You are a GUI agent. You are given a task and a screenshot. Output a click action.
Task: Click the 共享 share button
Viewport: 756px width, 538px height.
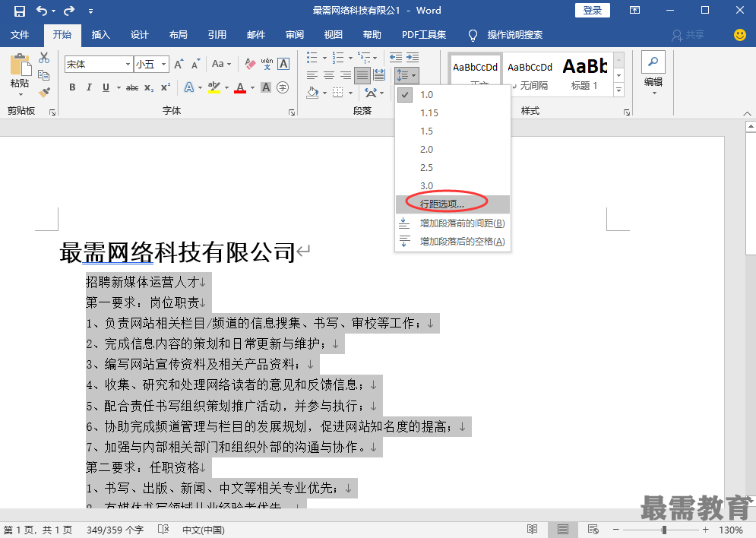pos(688,35)
